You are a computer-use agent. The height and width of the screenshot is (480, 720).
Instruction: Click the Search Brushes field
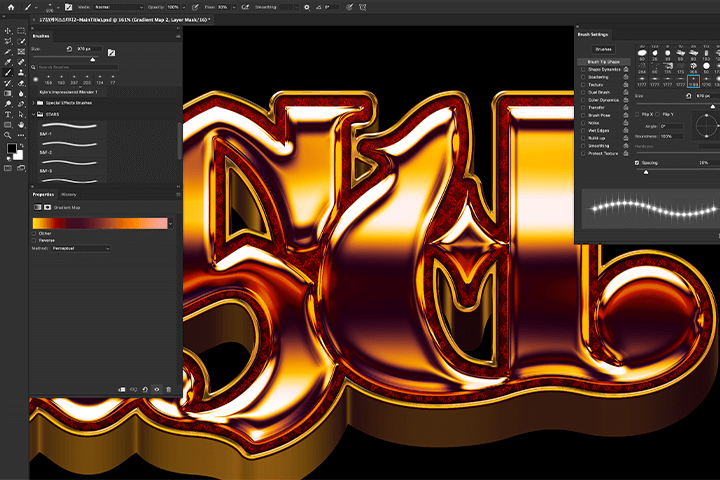[x=78, y=67]
